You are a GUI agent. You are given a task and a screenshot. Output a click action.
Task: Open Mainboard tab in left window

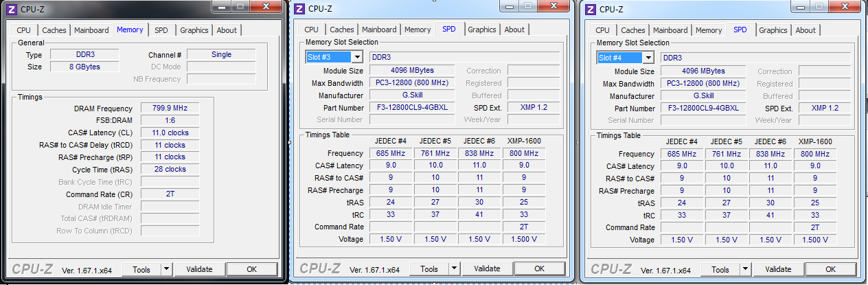[x=91, y=30]
